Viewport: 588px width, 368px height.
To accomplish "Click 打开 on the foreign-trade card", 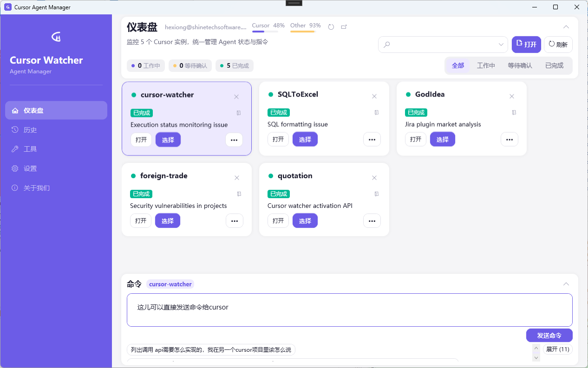I will coord(141,221).
